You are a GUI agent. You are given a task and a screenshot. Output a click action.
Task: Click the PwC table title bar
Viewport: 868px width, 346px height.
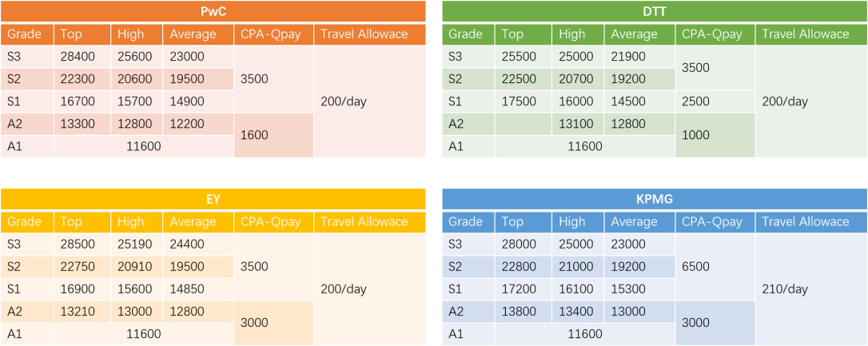(x=213, y=12)
